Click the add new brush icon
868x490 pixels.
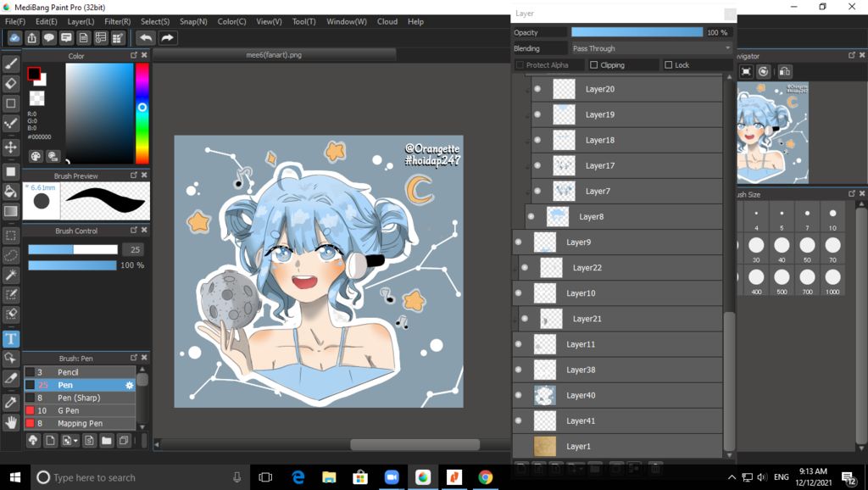(50, 441)
